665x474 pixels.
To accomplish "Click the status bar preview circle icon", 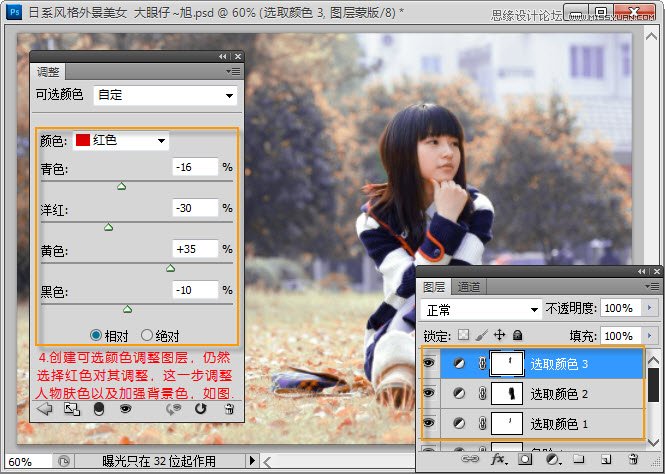I will click(64, 461).
